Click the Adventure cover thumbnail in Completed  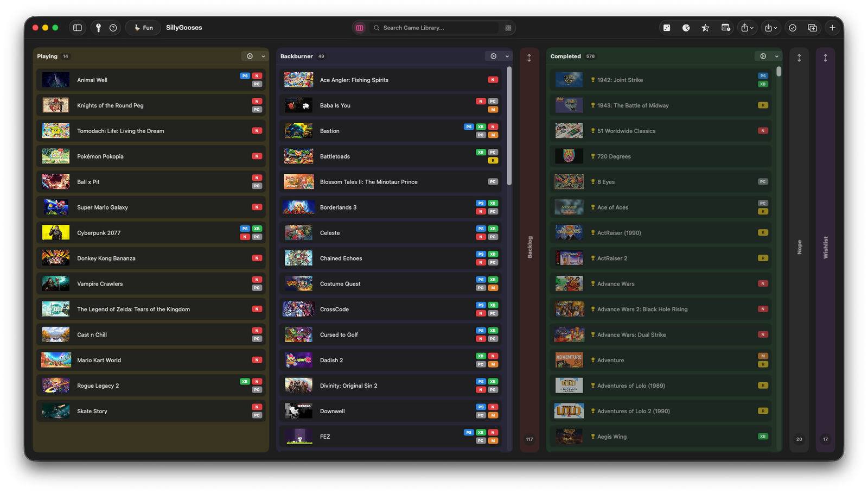[x=569, y=360]
